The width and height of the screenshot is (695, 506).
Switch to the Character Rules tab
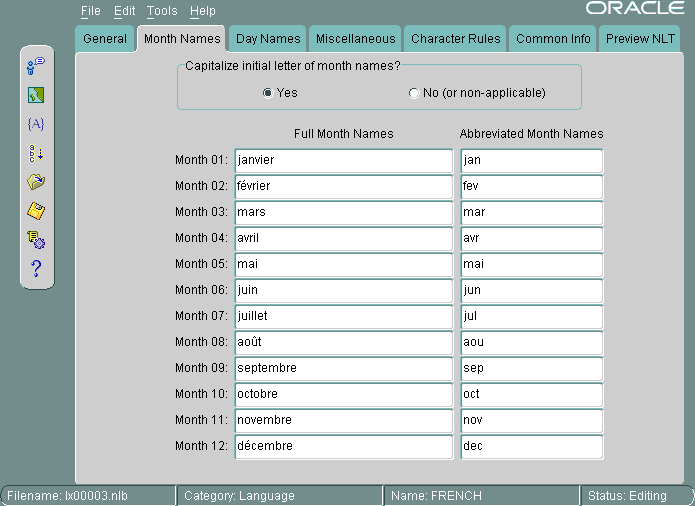[455, 39]
